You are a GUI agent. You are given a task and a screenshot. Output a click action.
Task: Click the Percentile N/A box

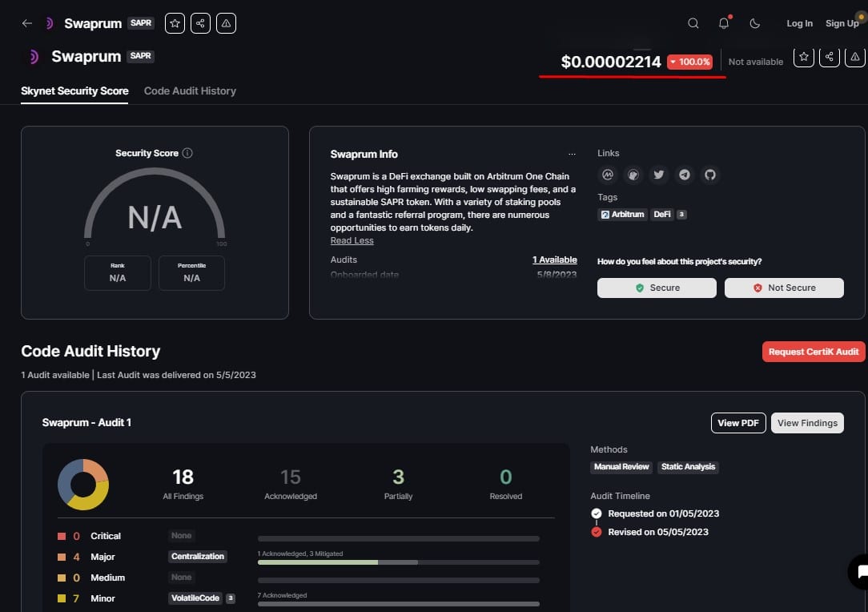(x=191, y=273)
